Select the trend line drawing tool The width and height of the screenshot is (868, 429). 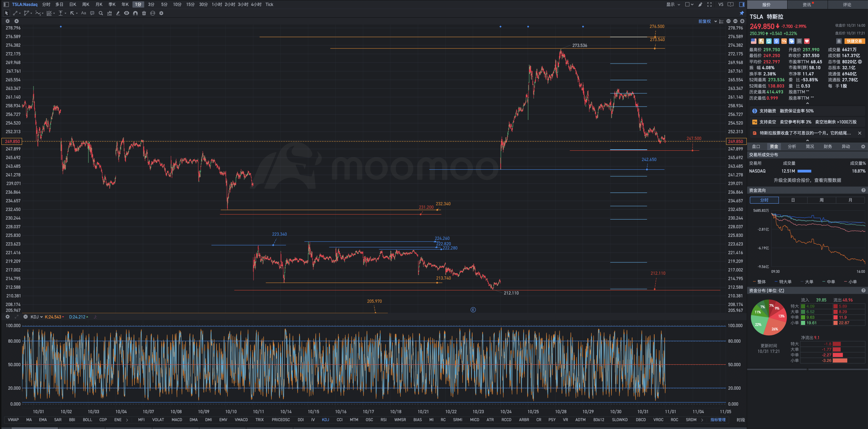[x=15, y=13]
